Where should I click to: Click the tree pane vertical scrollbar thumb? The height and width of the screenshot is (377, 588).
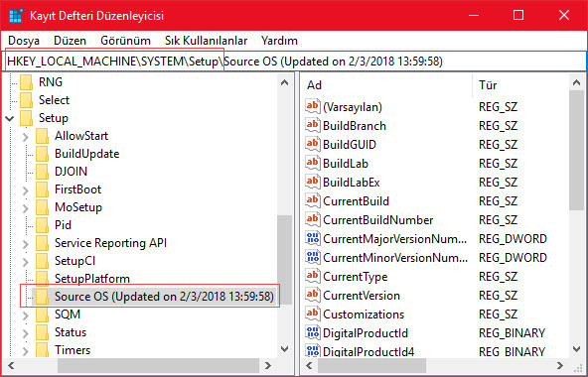tap(285, 260)
